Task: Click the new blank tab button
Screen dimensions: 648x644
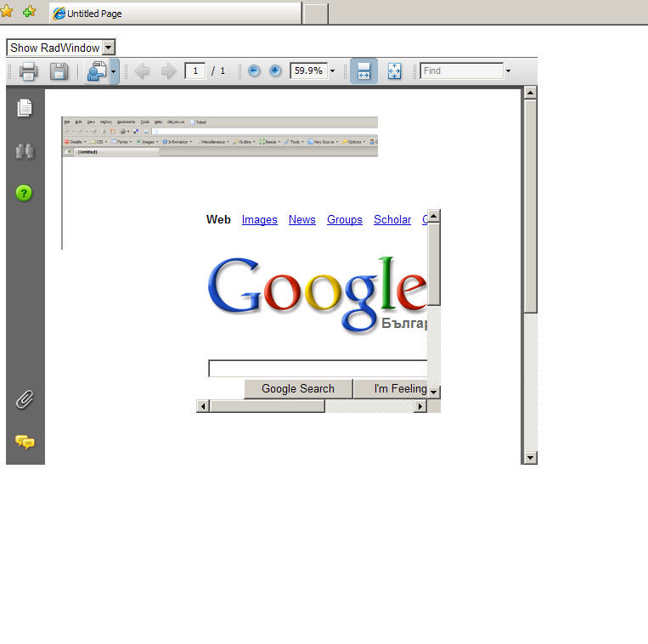Action: click(x=316, y=14)
